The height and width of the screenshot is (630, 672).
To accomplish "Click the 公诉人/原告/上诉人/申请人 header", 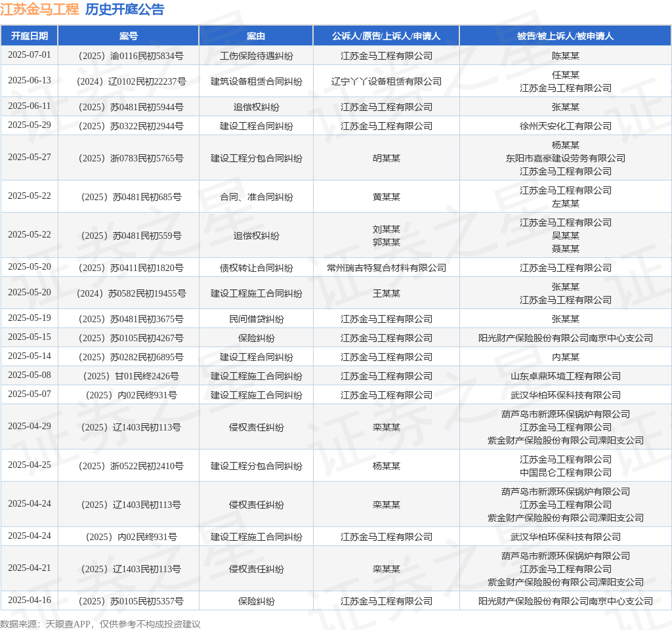I will (x=386, y=36).
